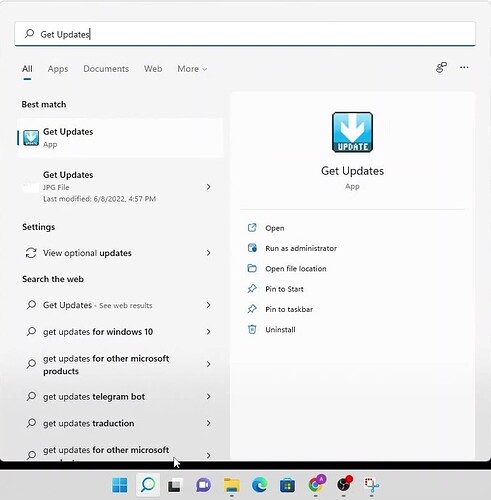
Task: Expand chevron for 'get updates for windows 10'
Action: 209,332
